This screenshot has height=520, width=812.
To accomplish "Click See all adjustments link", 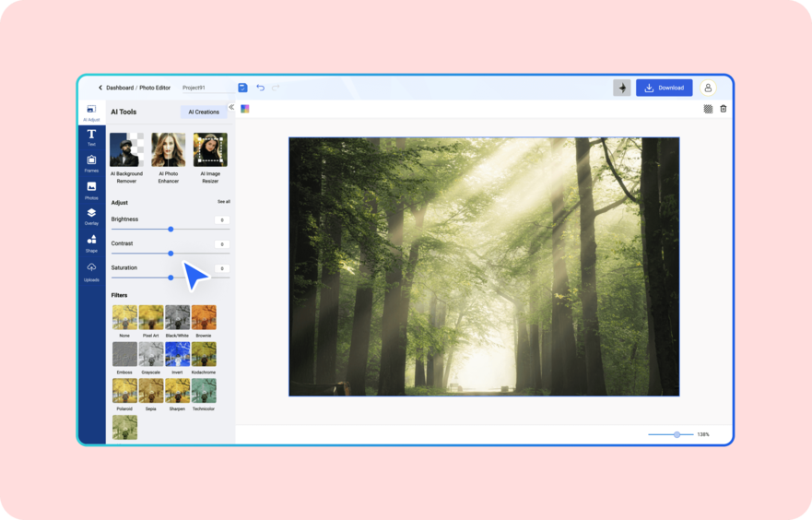I will point(224,201).
